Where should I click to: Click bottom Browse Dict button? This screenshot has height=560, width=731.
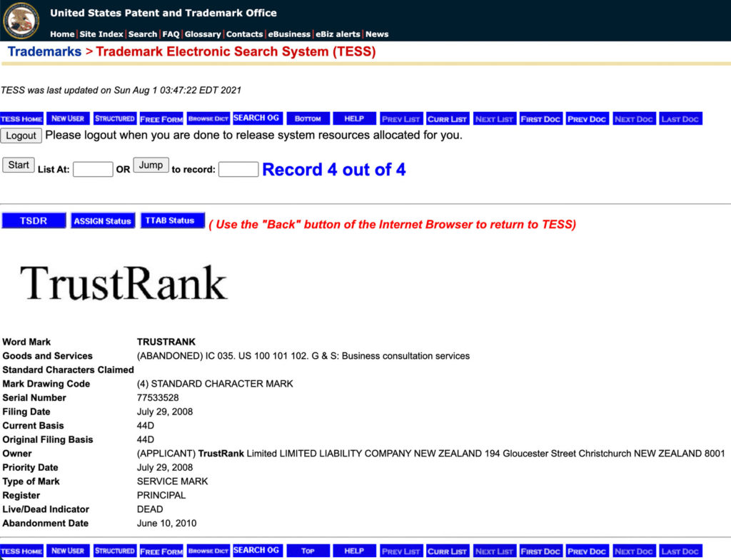[x=208, y=551]
